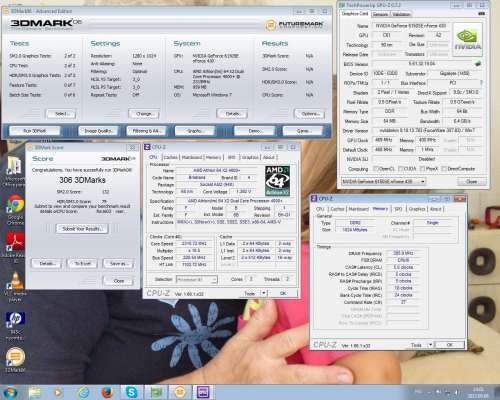Open the Google Chrome desktop shortcut
This screenshot has width=500, height=400.
tap(15, 210)
